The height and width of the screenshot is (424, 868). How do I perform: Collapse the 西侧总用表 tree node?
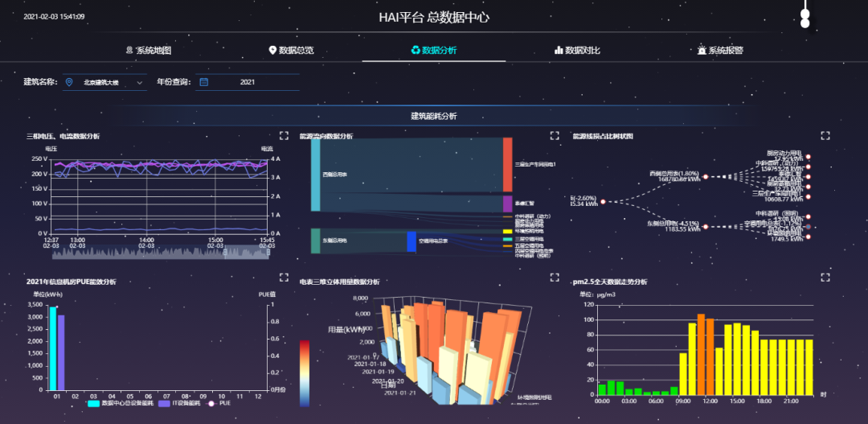point(705,176)
